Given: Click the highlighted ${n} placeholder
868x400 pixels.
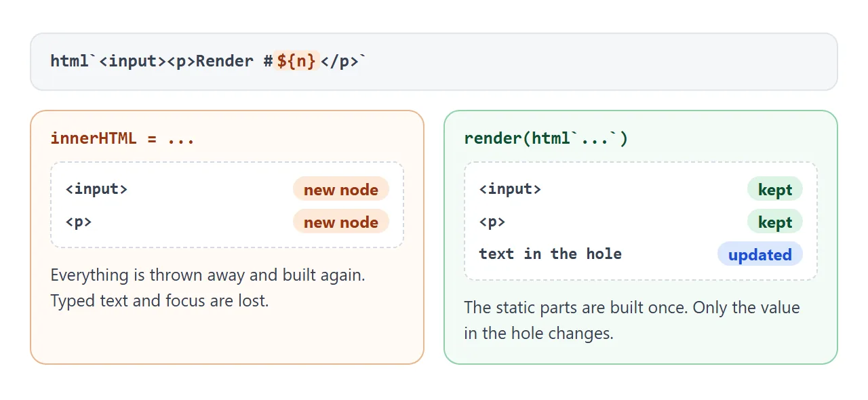Looking at the screenshot, I should (296, 61).
